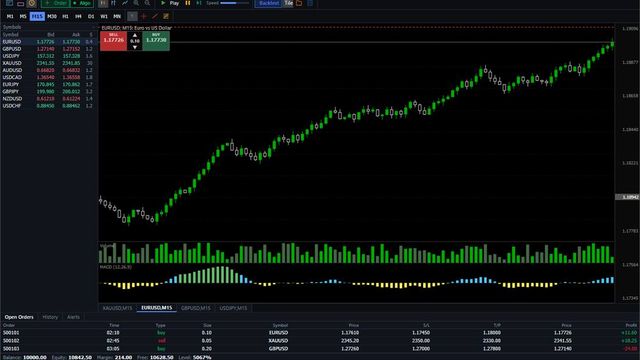This screenshot has width=640, height=360.
Task: Select GBPJPY in Symbols list
Action: click(x=49, y=91)
